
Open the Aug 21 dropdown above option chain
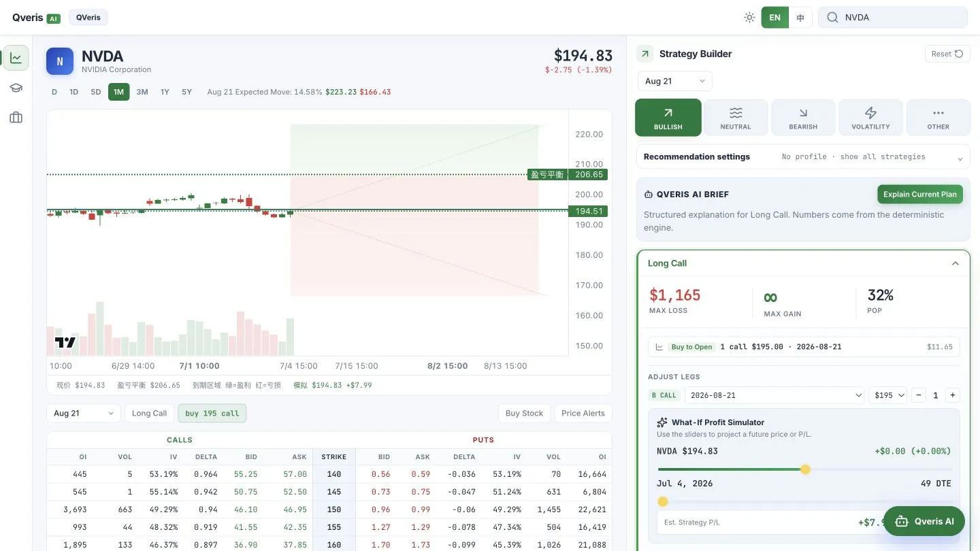click(x=83, y=413)
